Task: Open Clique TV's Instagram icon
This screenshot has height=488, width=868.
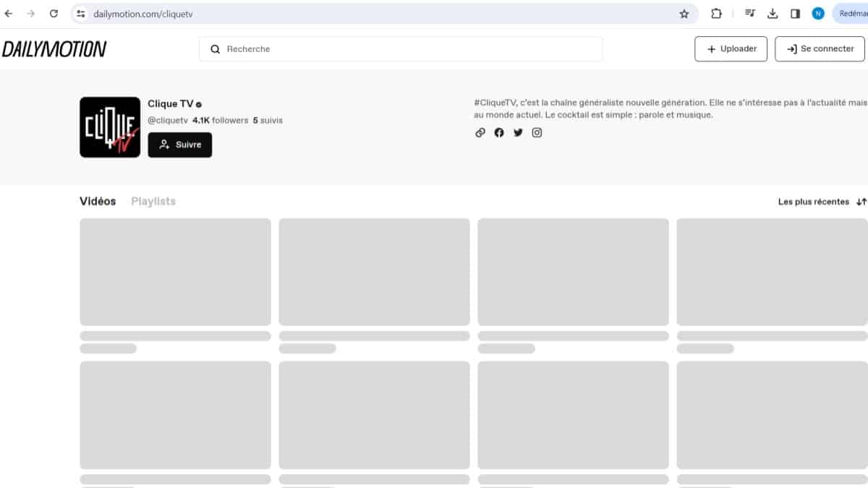Action: [x=537, y=132]
